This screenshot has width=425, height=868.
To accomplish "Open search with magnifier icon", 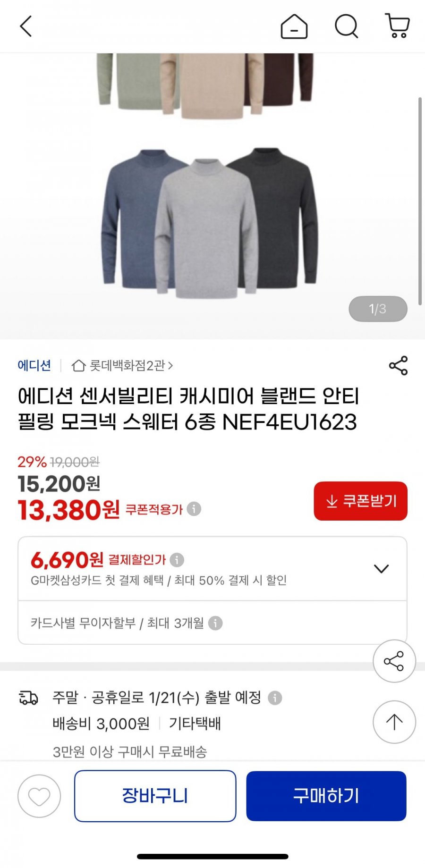I will pos(347,26).
